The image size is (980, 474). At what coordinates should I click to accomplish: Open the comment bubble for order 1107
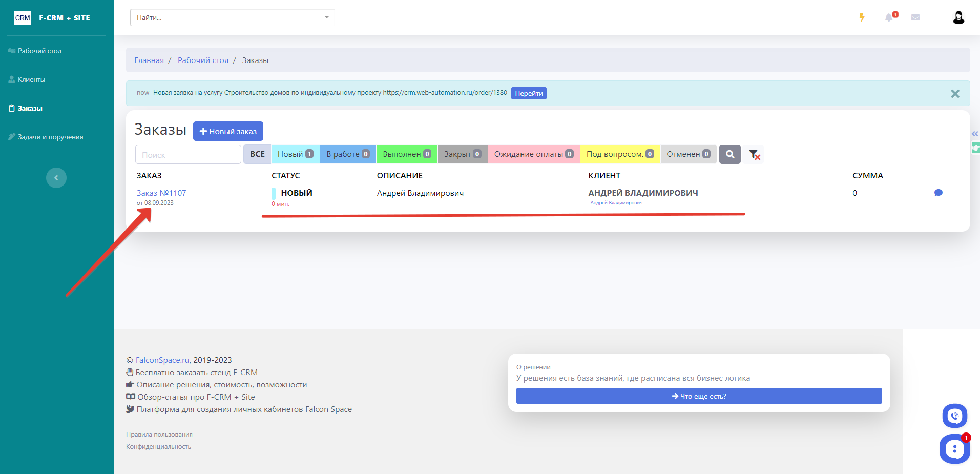point(938,193)
